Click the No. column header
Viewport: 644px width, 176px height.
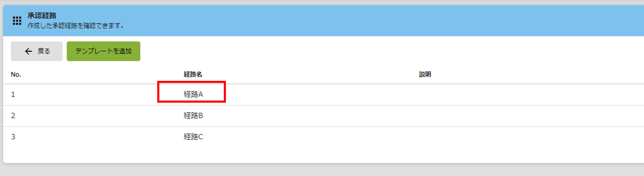[16, 75]
